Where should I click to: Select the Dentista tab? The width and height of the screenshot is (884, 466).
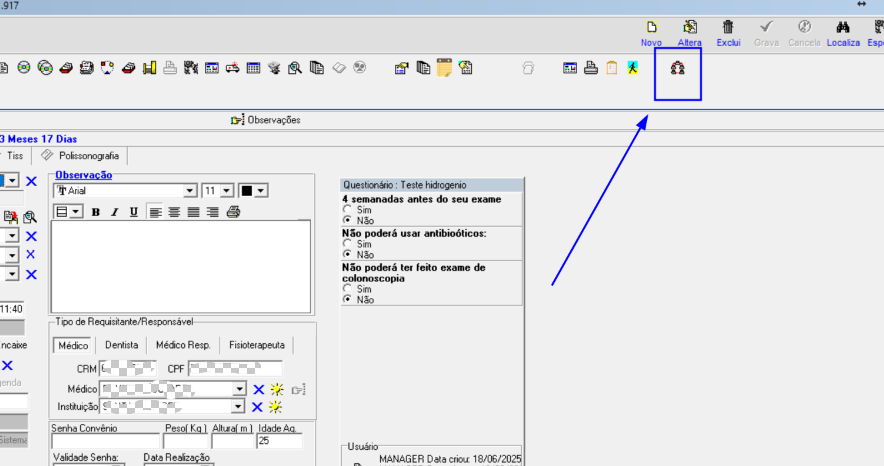[121, 345]
